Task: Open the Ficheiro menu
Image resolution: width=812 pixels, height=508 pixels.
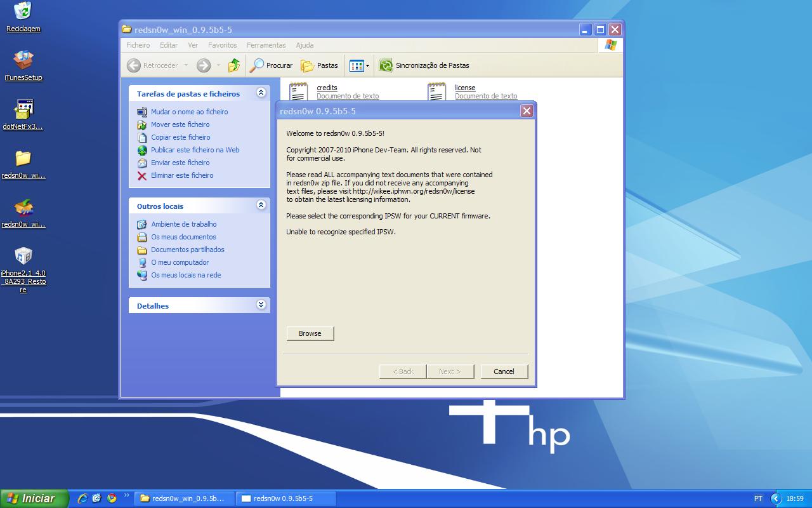Action: [x=138, y=45]
